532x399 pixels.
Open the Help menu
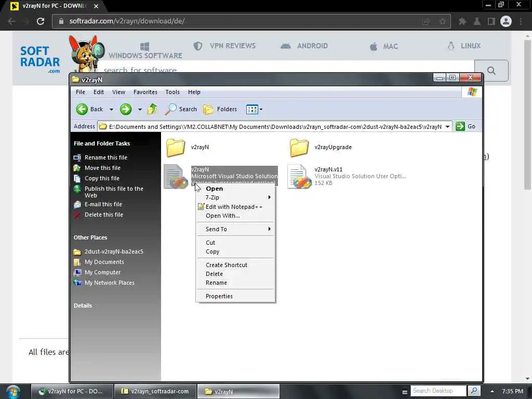[x=194, y=92]
